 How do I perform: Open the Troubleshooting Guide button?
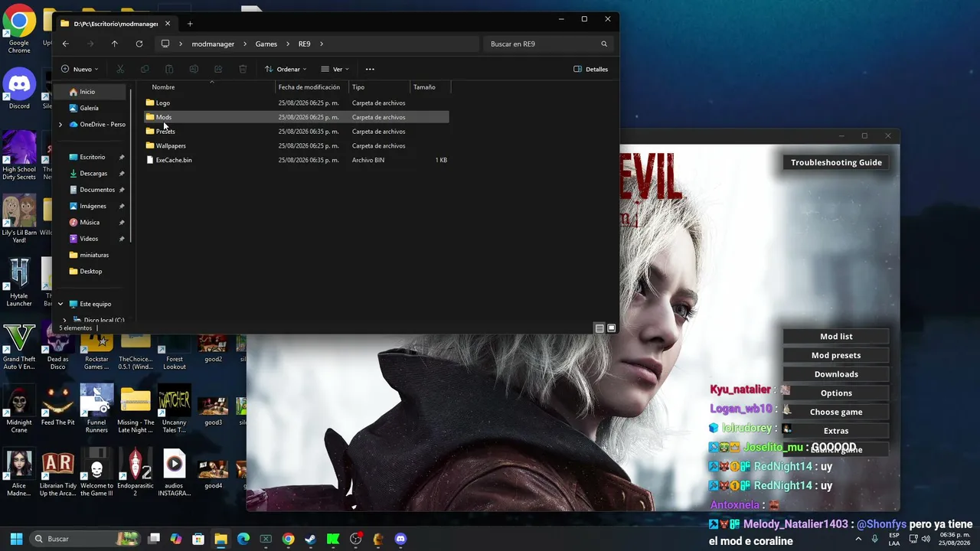[x=836, y=162]
